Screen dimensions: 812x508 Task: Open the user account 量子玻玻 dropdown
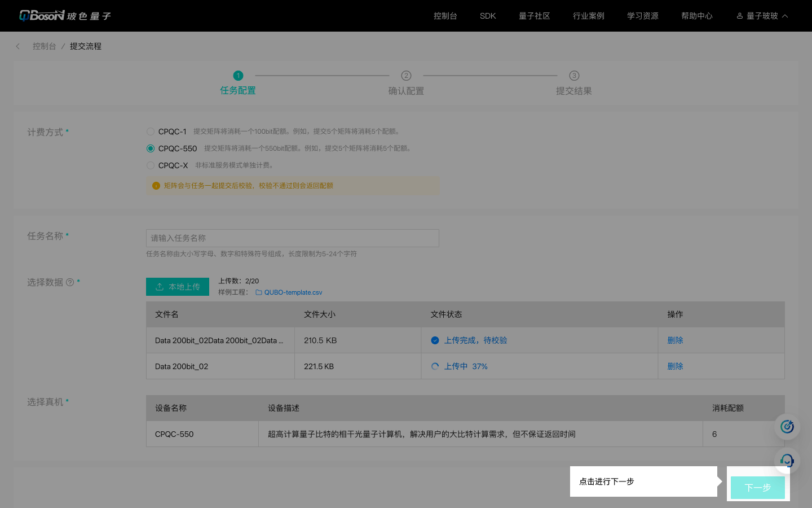pos(762,16)
